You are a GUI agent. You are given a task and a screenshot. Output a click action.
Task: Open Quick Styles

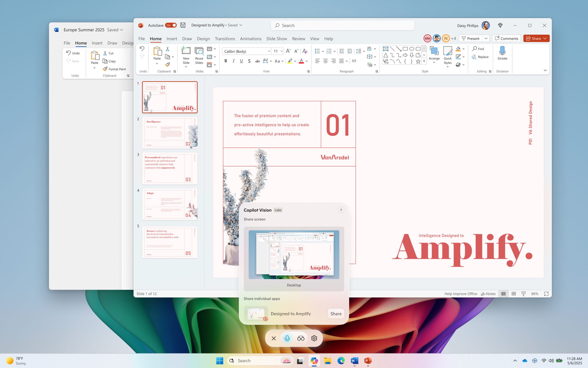pos(448,56)
